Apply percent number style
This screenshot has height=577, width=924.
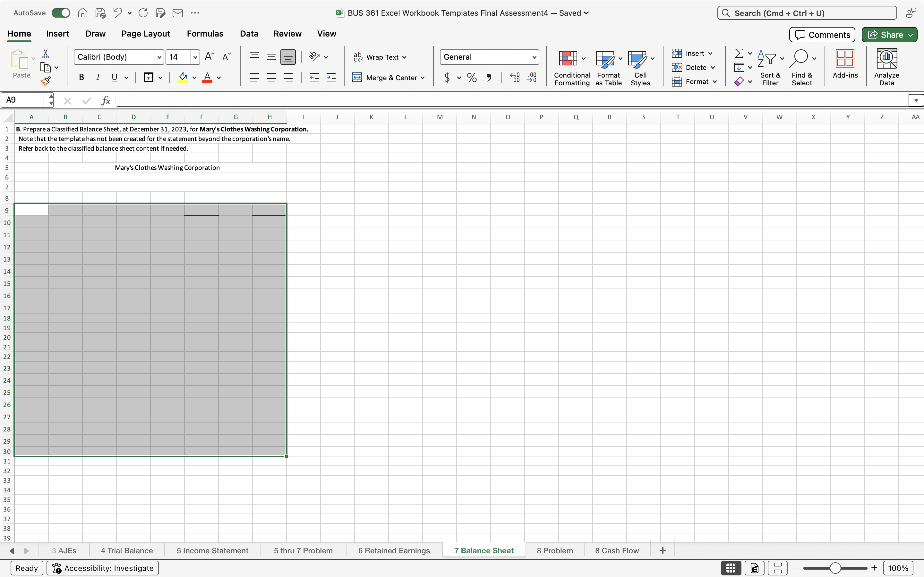[x=472, y=78]
